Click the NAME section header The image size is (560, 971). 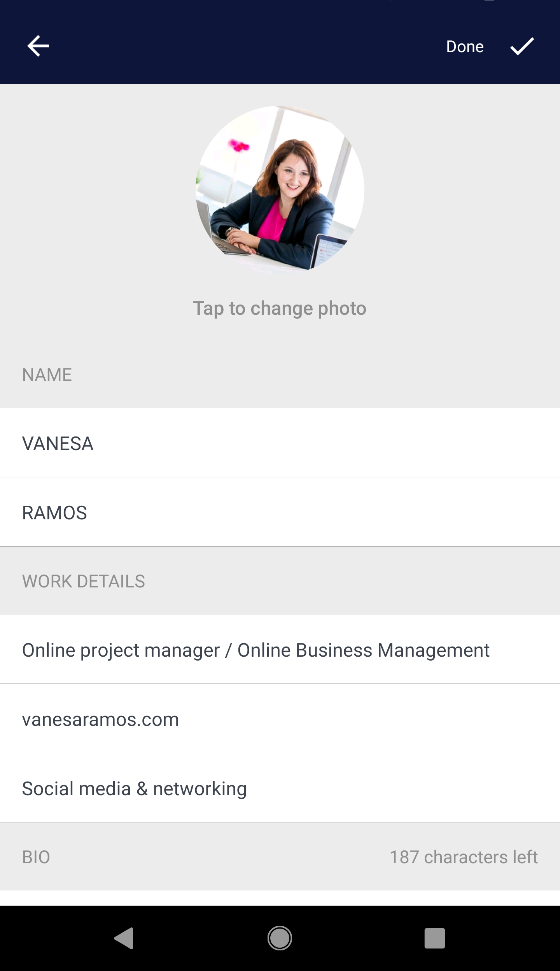pyautogui.click(x=47, y=375)
